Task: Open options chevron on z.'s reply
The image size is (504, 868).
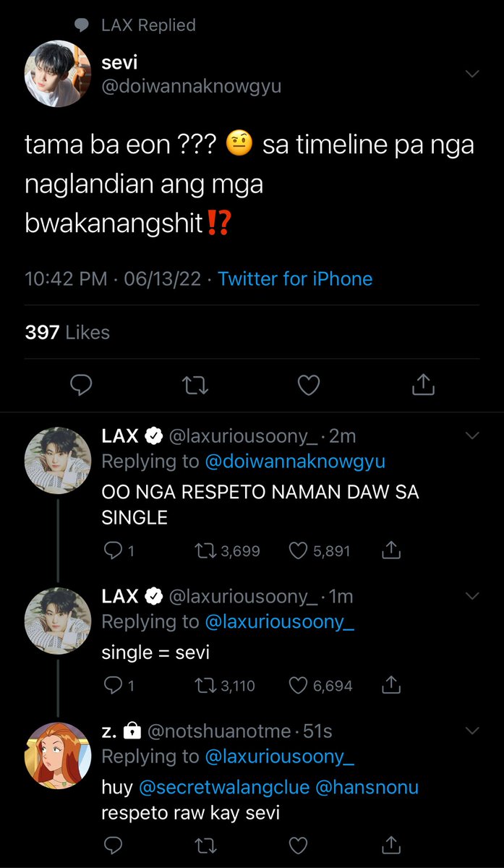Action: tap(472, 731)
